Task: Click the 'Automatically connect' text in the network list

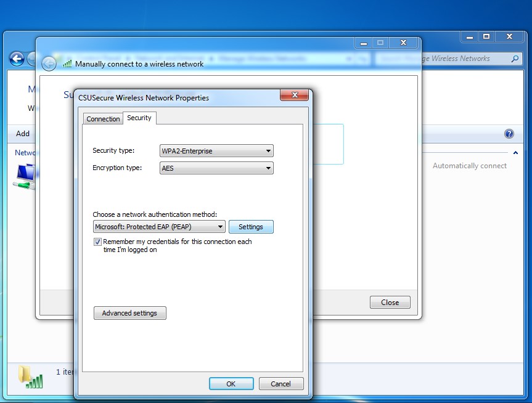Action: click(470, 166)
